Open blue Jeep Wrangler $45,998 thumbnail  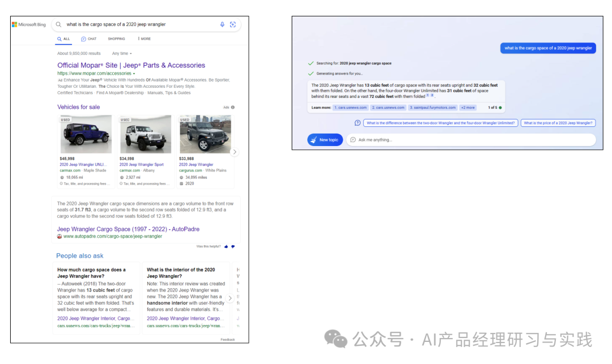pyautogui.click(x=86, y=134)
